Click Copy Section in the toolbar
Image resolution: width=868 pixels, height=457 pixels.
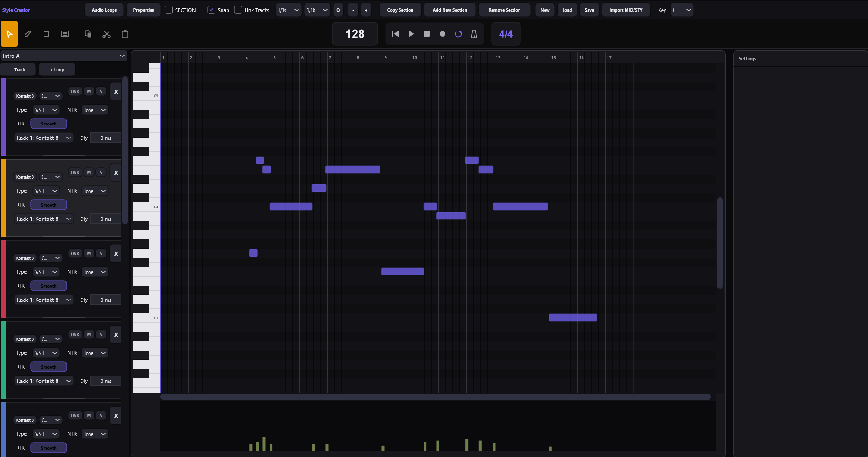400,10
